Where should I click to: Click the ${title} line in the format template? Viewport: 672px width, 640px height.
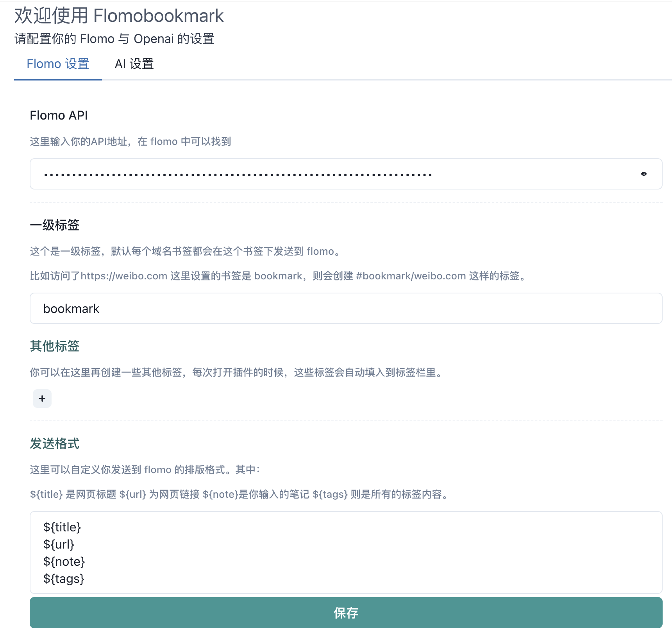click(62, 527)
